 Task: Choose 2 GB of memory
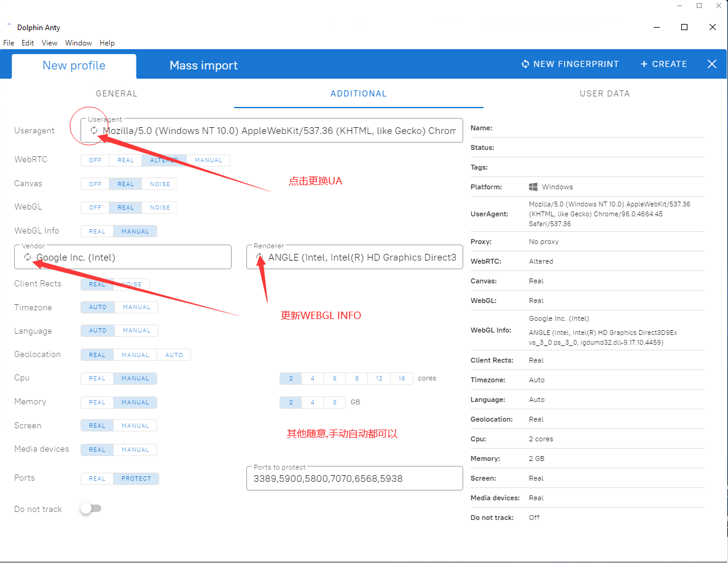point(291,403)
